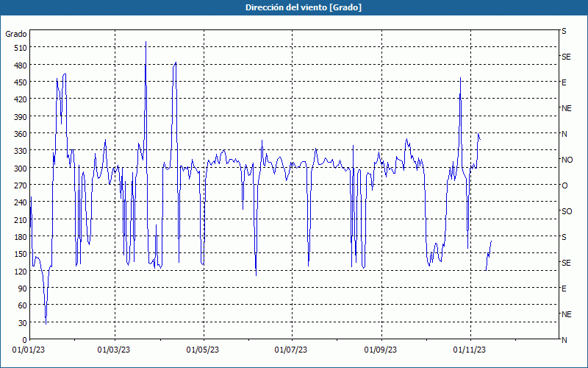The height and width of the screenshot is (368, 588).
Task: Click the 01/09/23 date label
Action: (381, 350)
